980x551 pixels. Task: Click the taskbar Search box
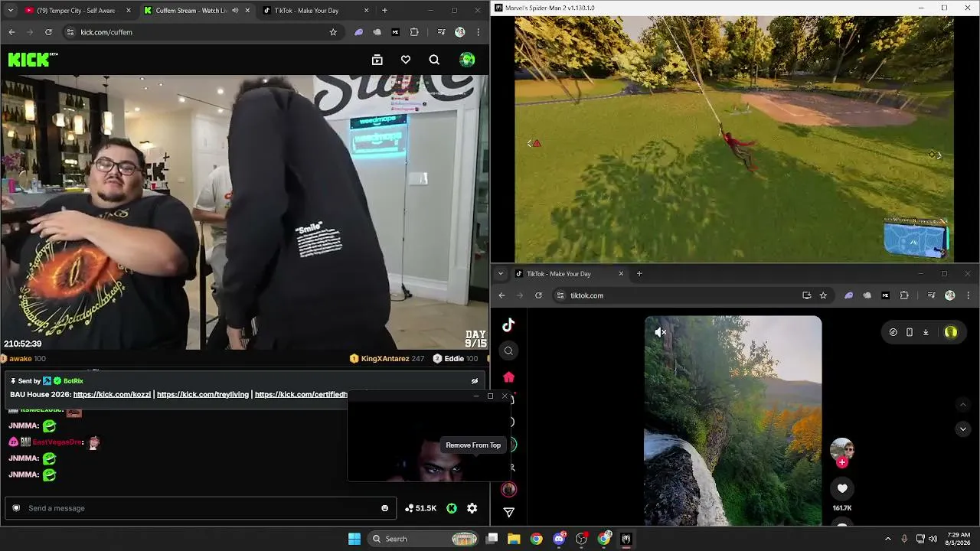pos(423,539)
